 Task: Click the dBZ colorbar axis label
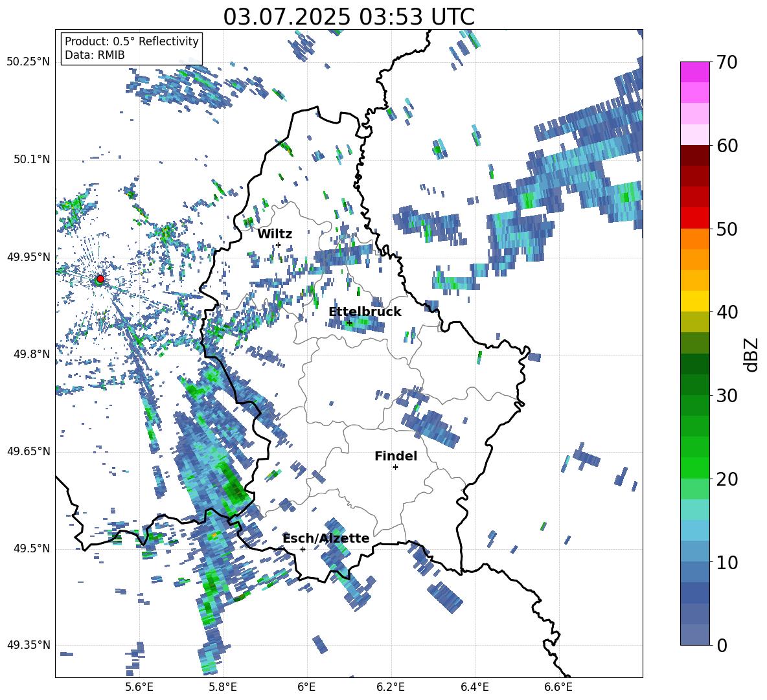[x=751, y=354]
